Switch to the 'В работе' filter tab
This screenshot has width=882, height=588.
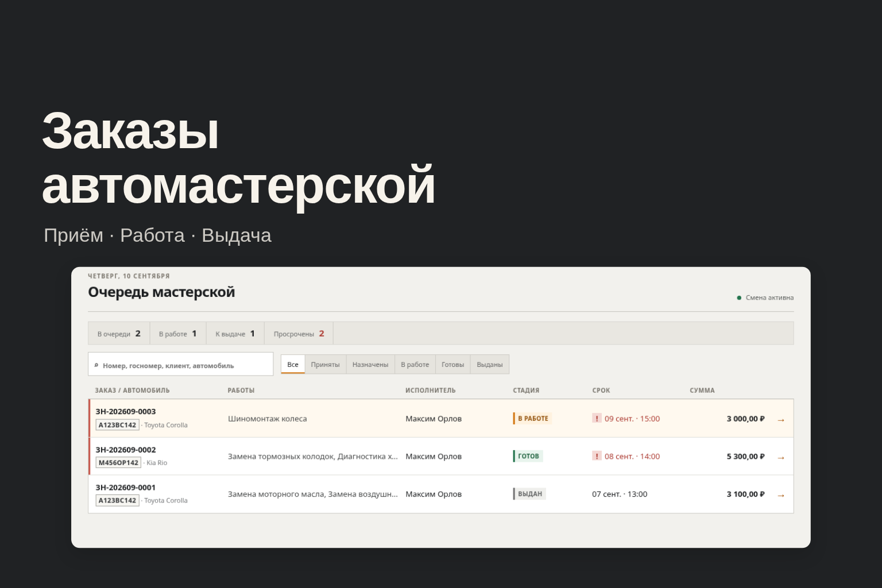click(415, 364)
